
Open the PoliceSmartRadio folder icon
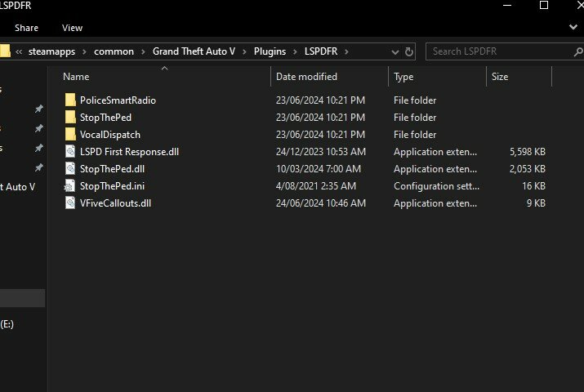(x=71, y=100)
